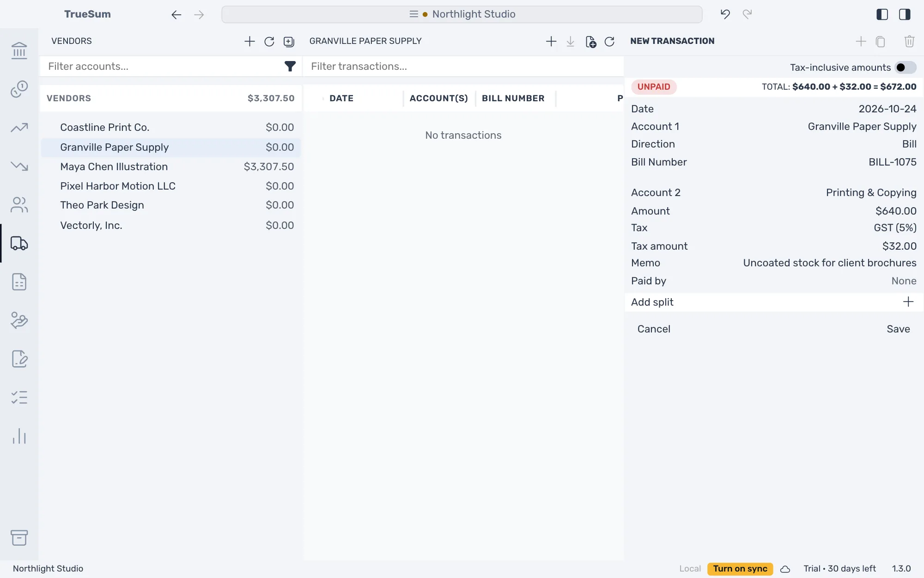Sort by the DATE column header
Viewport: 924px width, 578px height.
click(341, 98)
